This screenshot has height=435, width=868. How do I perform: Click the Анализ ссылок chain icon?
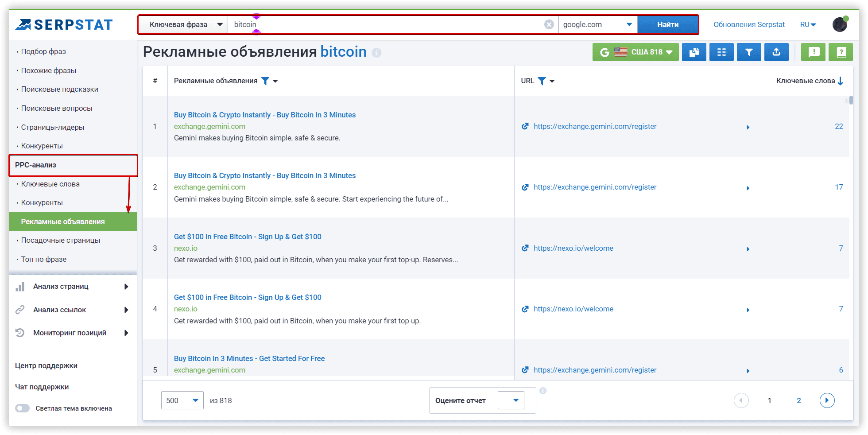[20, 310]
